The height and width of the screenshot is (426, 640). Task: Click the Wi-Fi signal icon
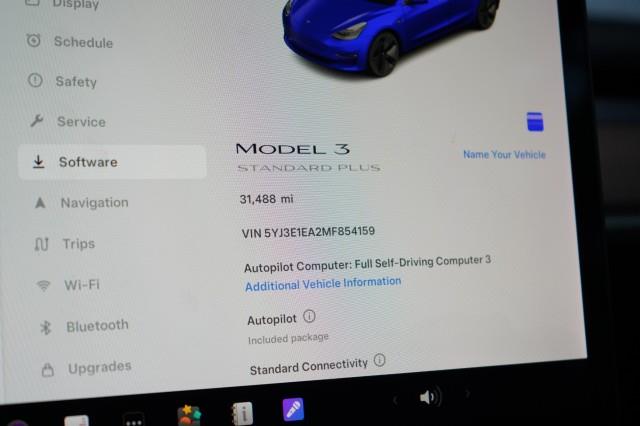pos(43,285)
